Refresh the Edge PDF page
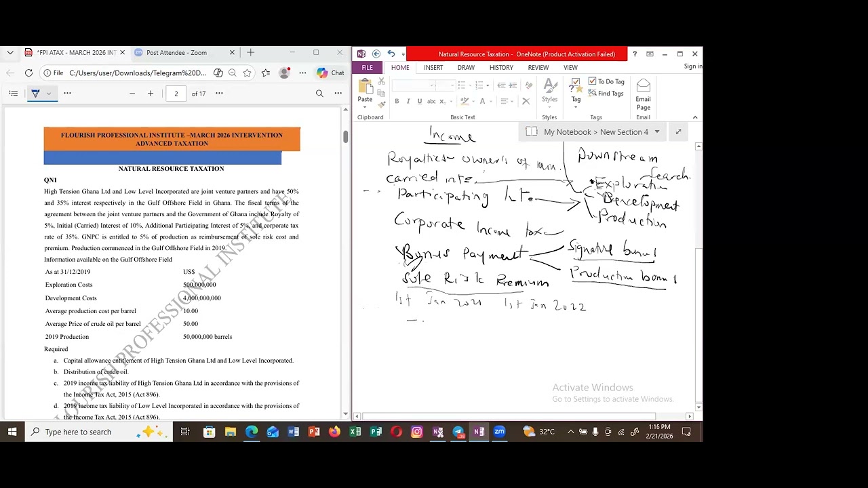The width and height of the screenshot is (868, 488). click(28, 73)
